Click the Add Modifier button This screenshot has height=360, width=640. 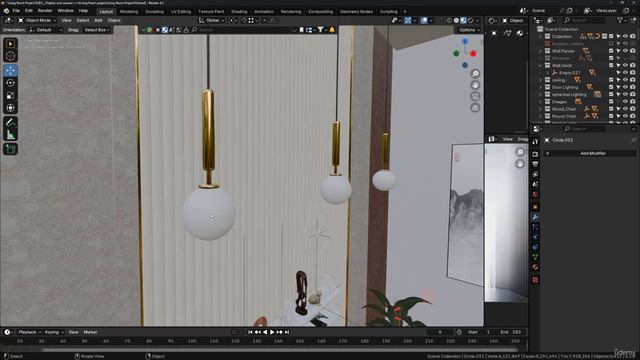tap(589, 153)
